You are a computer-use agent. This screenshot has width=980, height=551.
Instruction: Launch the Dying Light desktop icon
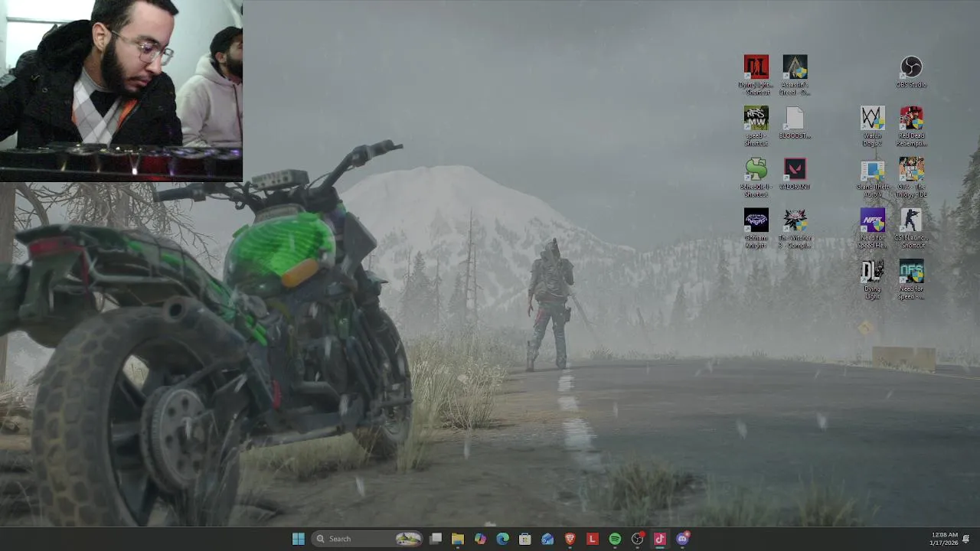pyautogui.click(x=872, y=280)
